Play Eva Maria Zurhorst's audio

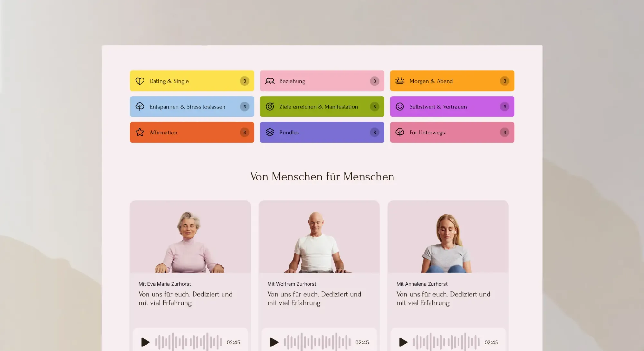(145, 342)
